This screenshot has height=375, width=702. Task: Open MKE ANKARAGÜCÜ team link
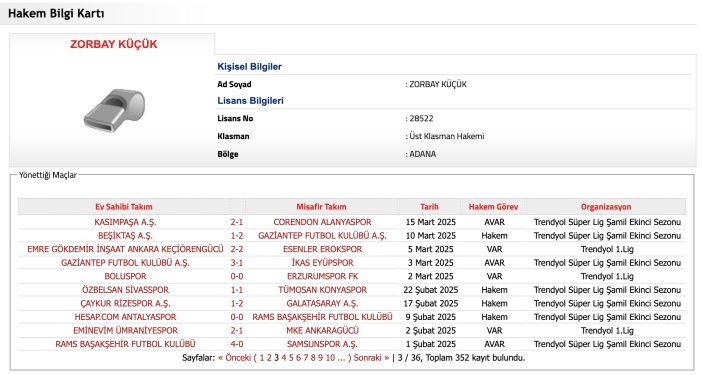tap(322, 330)
